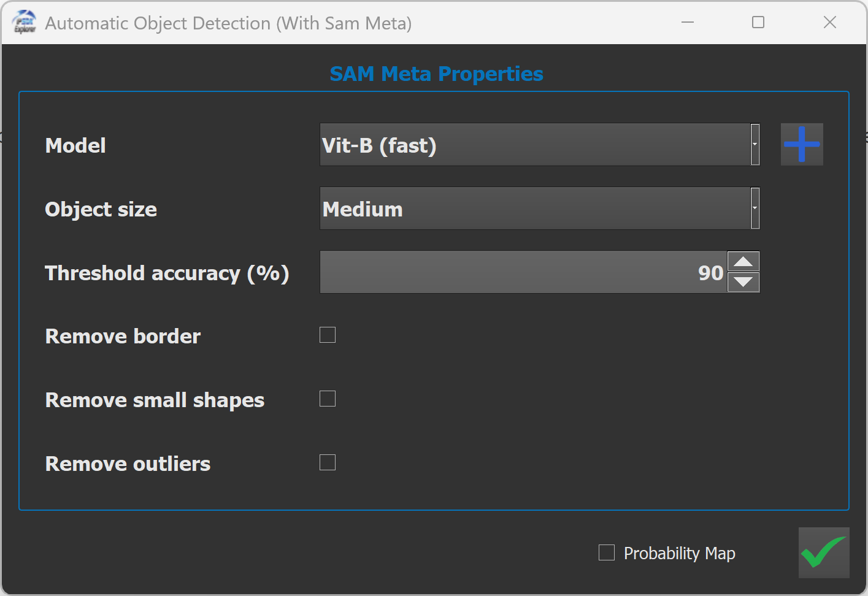Open the Object size dropdown showing Medium
Viewport: 868px width, 596px height.
tap(534, 208)
